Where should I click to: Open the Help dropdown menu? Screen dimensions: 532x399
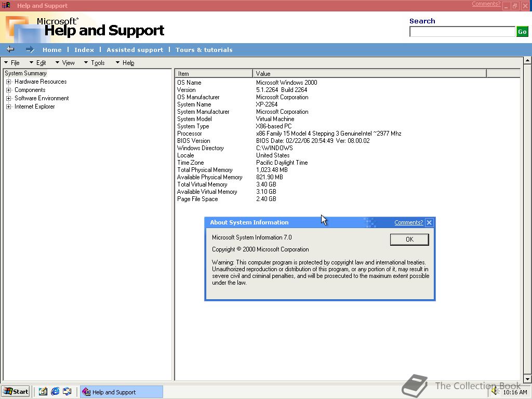click(x=125, y=63)
